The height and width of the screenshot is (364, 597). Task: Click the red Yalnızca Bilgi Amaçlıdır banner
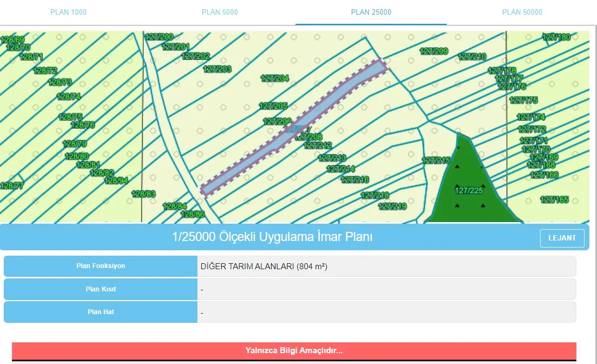click(294, 350)
